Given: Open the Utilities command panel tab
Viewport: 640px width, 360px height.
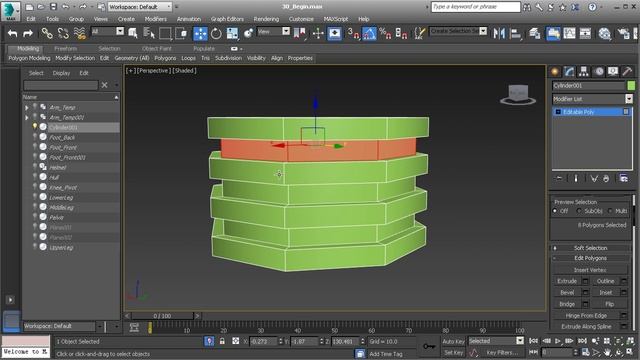Looking at the screenshot, I should [627, 72].
